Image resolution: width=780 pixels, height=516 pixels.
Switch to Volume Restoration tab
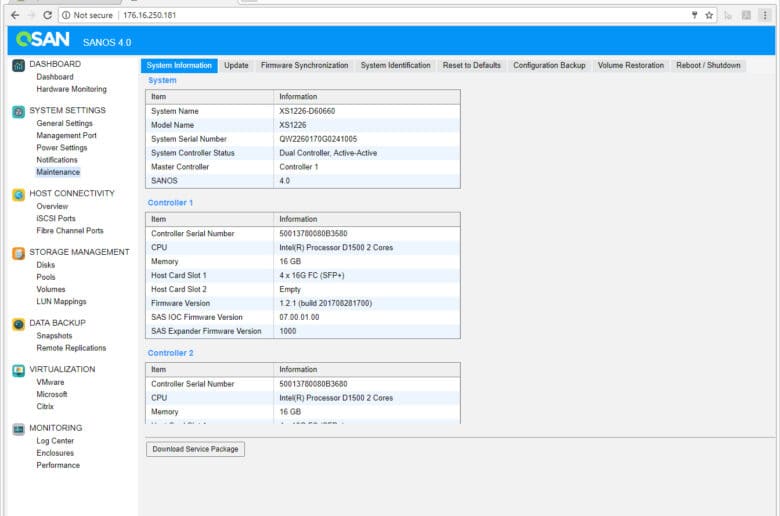[x=631, y=65]
